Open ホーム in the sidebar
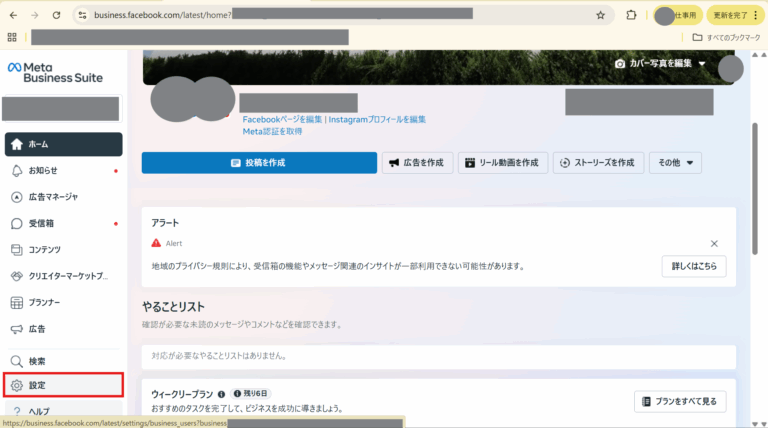 (63, 144)
